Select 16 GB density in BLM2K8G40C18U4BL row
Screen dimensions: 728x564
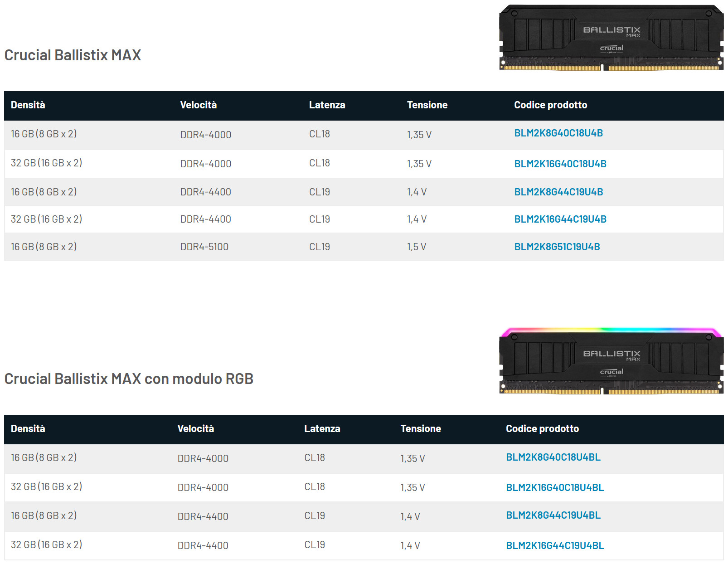44,458
